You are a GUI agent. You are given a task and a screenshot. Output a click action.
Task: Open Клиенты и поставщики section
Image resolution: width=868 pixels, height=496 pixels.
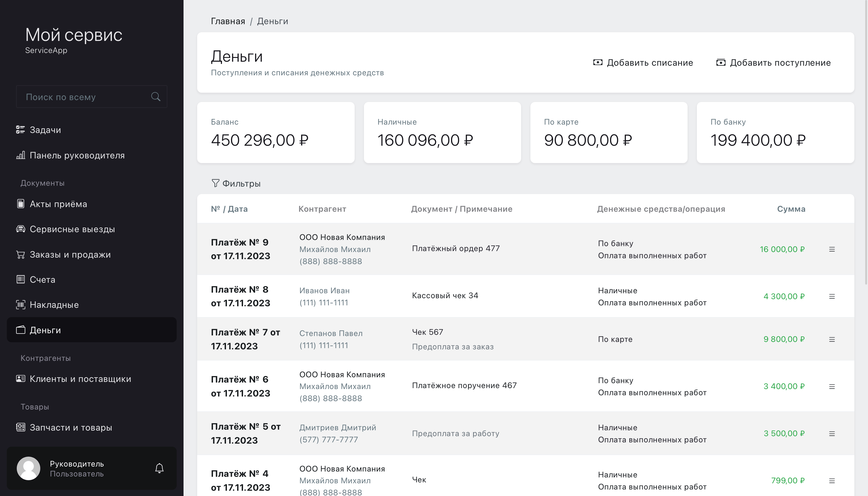coord(92,379)
